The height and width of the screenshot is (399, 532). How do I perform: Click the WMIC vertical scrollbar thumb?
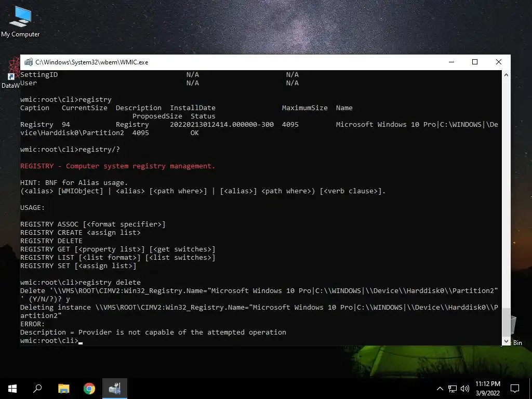(x=506, y=322)
